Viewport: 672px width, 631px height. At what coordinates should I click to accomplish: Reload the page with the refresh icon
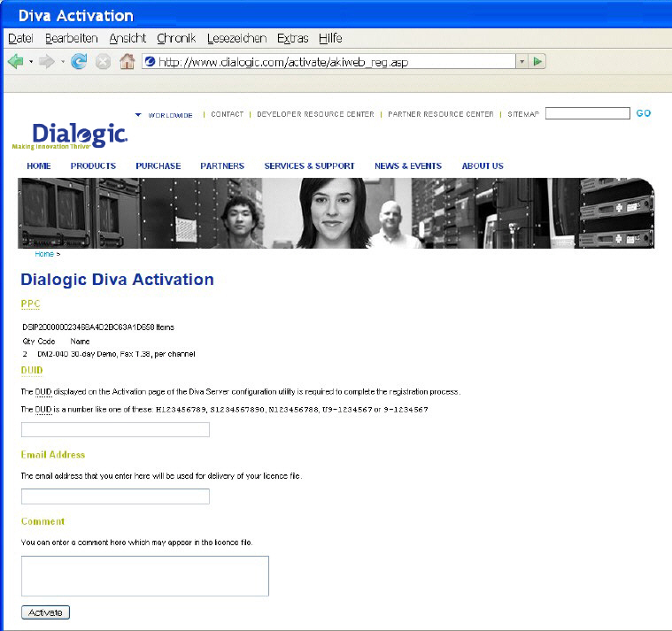click(79, 61)
